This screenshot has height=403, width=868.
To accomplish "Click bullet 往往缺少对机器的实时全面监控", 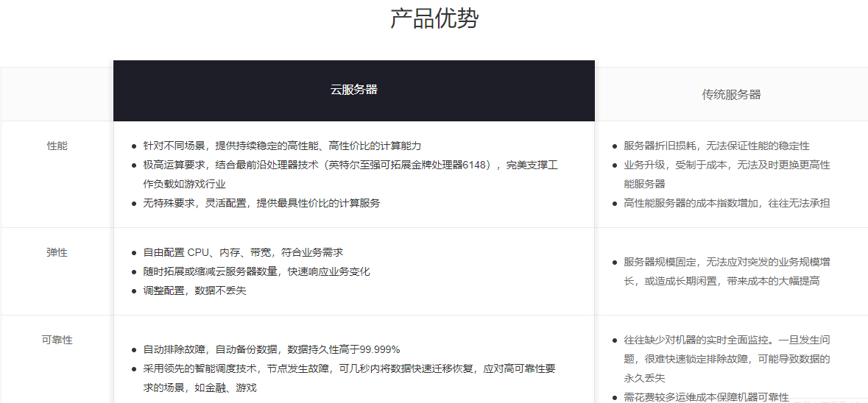I will coord(727,360).
